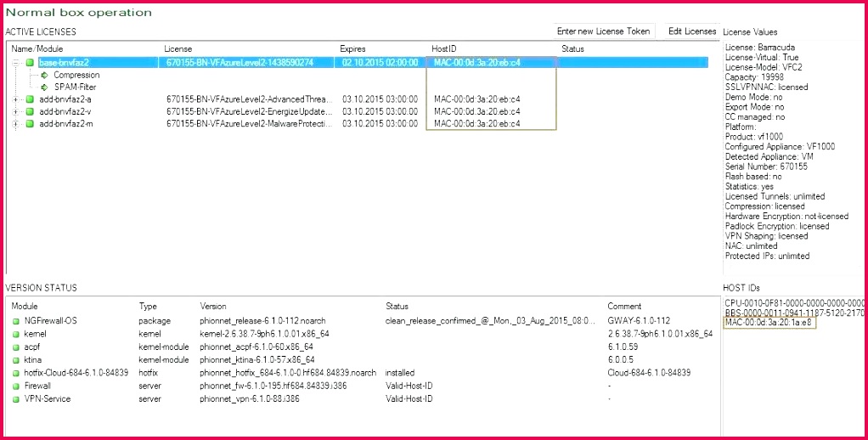Sort licenses by the Expires column header
Image resolution: width=868 pixels, height=440 pixels.
click(352, 48)
